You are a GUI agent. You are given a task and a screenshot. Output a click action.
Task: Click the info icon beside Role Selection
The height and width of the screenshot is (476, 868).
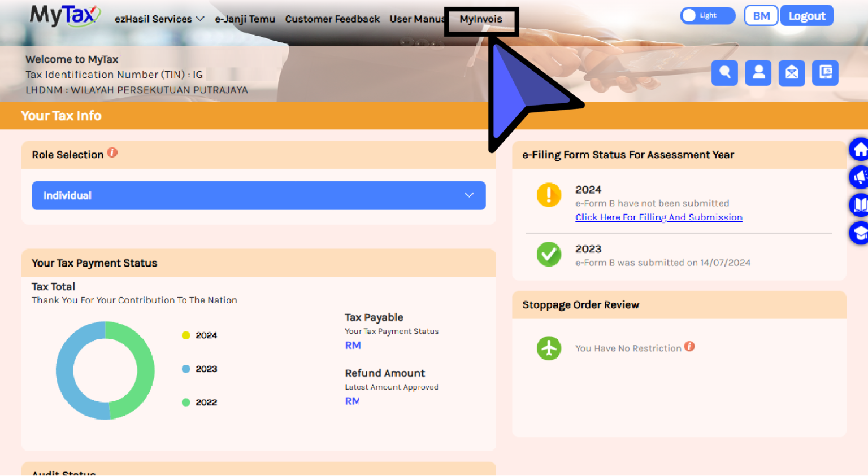(112, 152)
